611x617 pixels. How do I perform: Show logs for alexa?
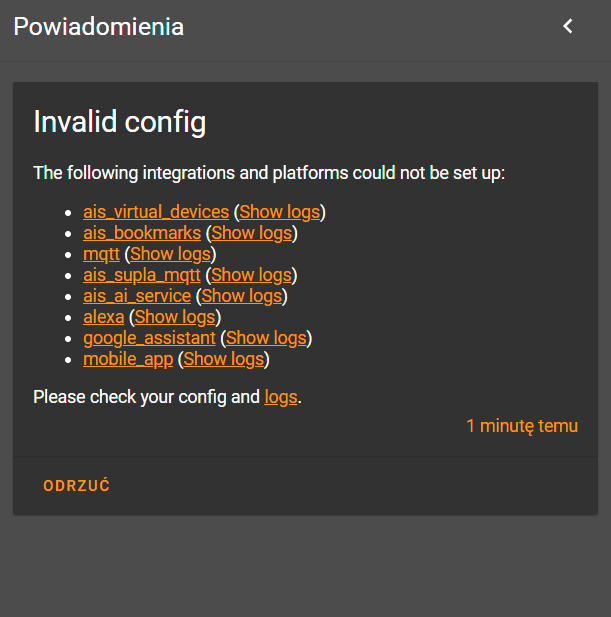pyautogui.click(x=174, y=317)
